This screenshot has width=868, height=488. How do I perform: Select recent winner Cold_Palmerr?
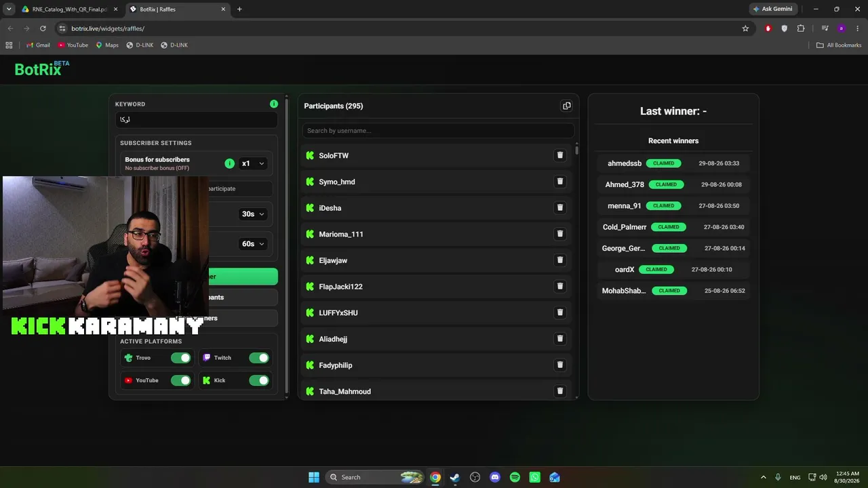click(x=625, y=227)
